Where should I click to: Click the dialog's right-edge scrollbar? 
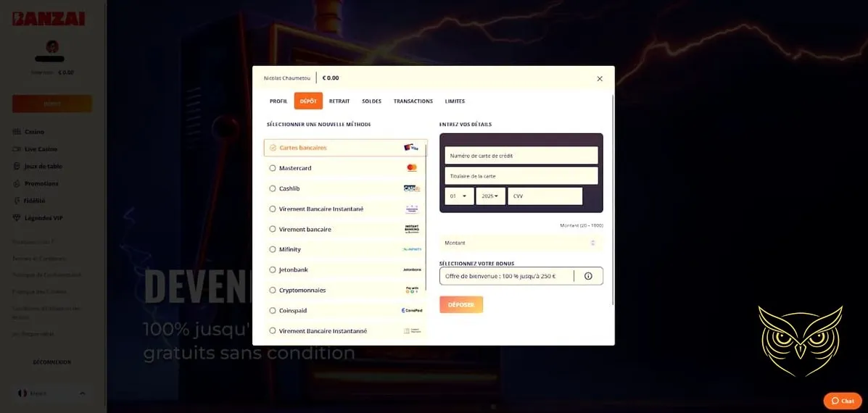(x=613, y=199)
